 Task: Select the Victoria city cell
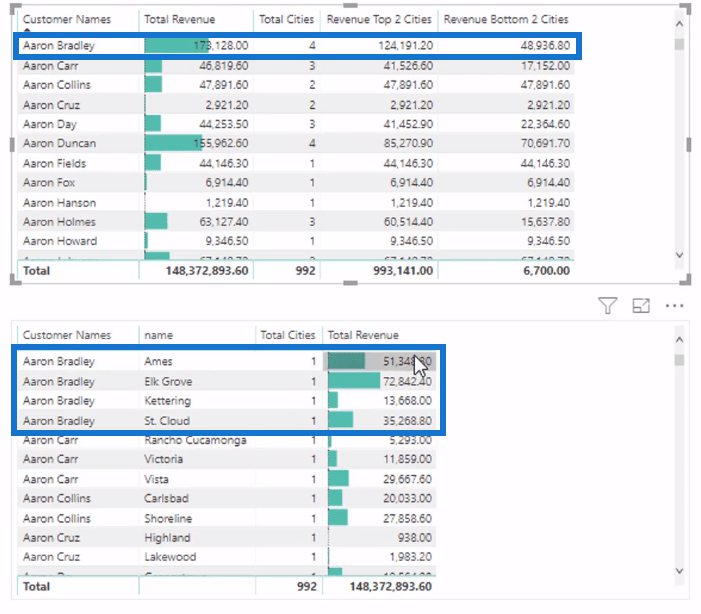coord(163,459)
